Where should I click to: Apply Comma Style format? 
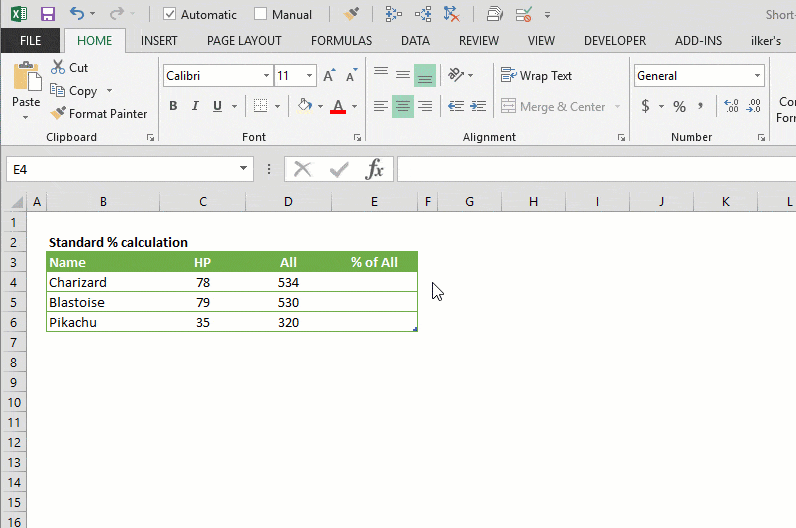(x=701, y=106)
